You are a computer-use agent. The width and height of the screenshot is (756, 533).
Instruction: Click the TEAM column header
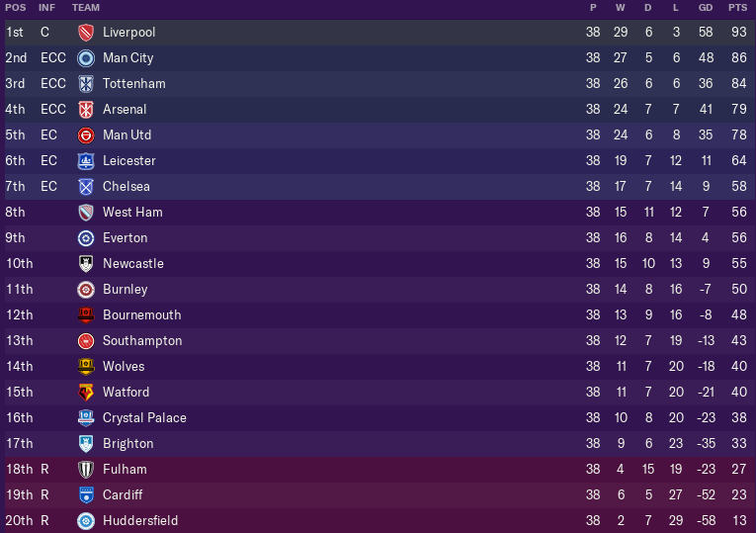[86, 8]
